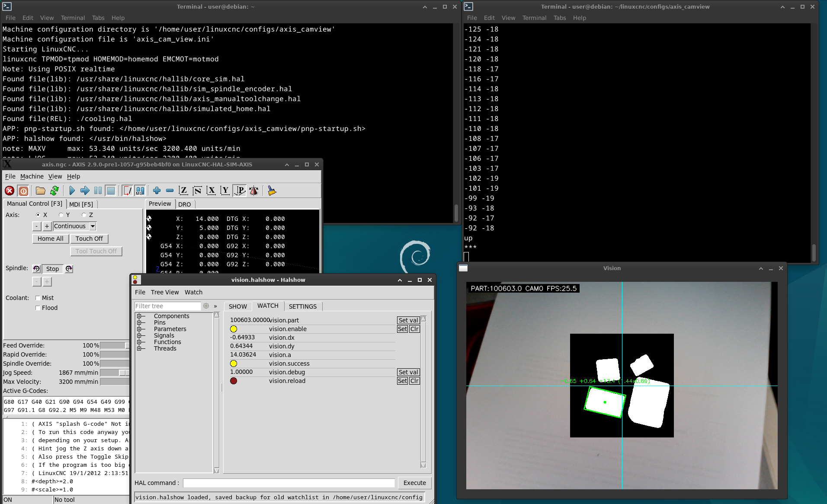Viewport: 827px width, 504px height.
Task: Toggle machine power in AXIS toolbar
Action: pyautogui.click(x=23, y=191)
